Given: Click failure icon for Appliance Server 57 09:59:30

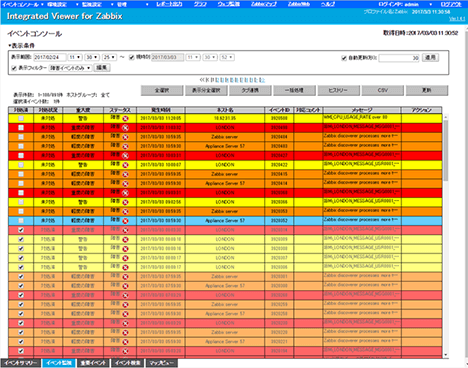Looking at the screenshot, I should pyautogui.click(x=125, y=184).
